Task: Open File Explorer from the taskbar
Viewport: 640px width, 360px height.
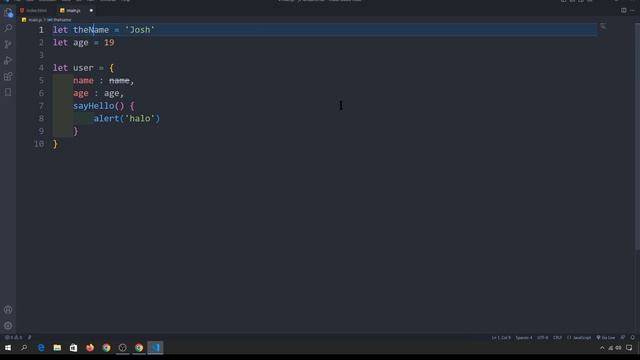Action: (57, 348)
